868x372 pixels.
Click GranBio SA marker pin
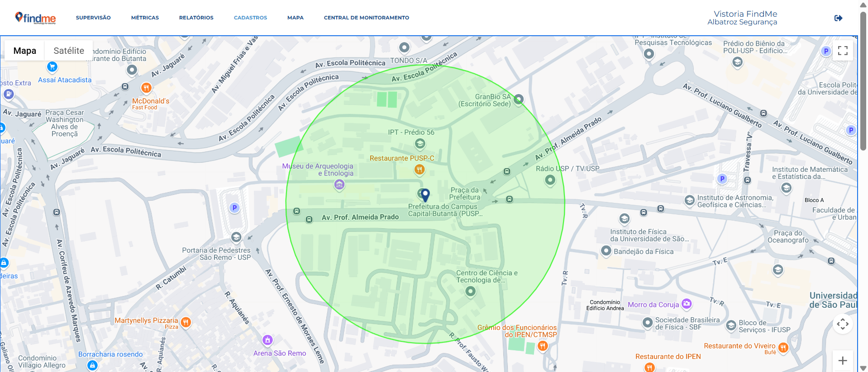[x=519, y=99]
